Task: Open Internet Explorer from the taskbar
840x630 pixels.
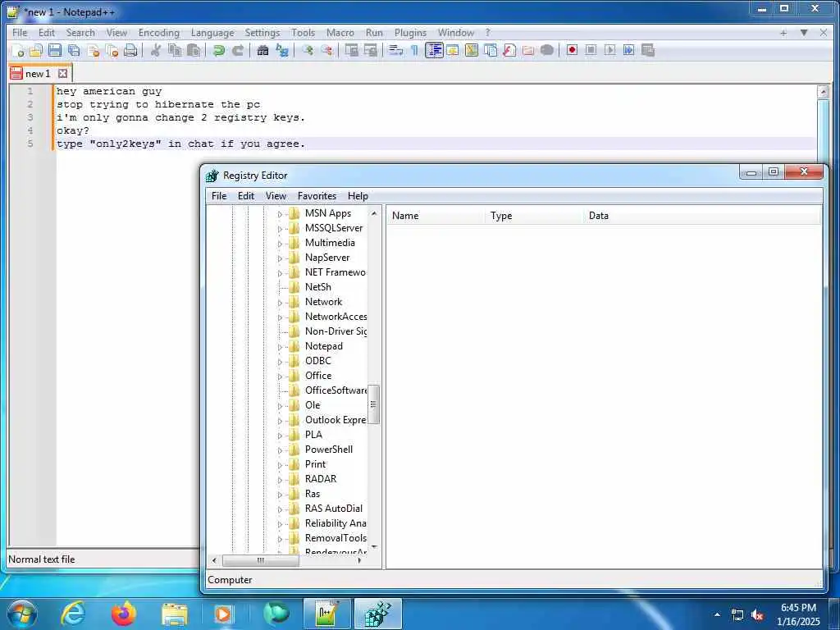Action: pyautogui.click(x=73, y=614)
